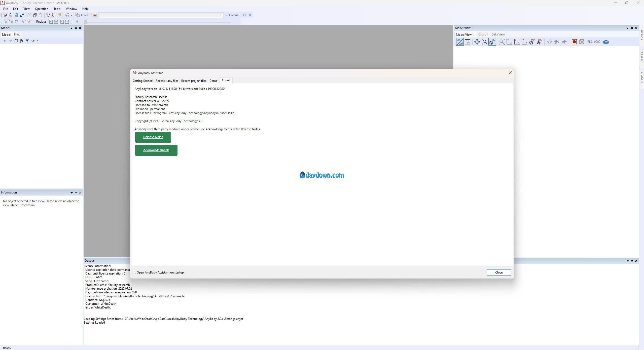Screen dimensions: 644x350
Task: Open the Model panel options dropdown arrow
Action: (71, 28)
